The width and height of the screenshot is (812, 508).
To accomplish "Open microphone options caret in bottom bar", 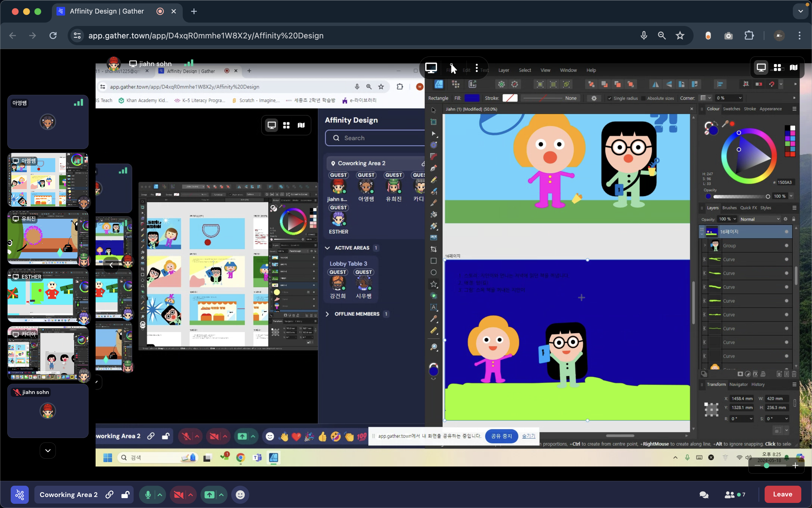I will point(160,494).
